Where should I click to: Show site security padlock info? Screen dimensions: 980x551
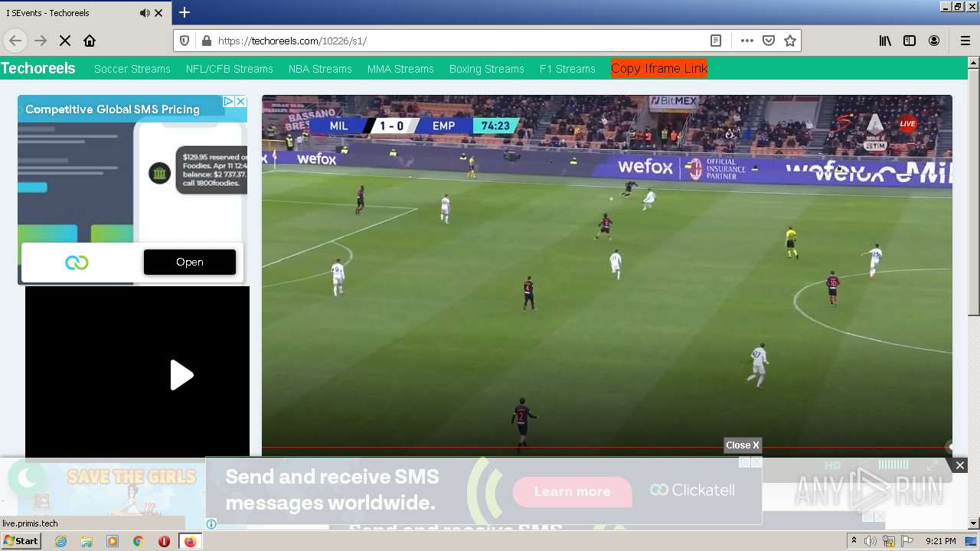tap(205, 41)
